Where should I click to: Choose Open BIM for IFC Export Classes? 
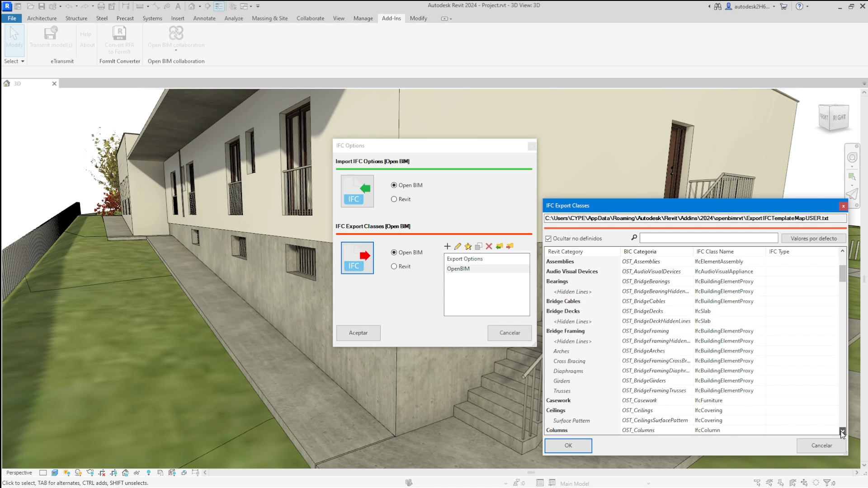pos(393,252)
